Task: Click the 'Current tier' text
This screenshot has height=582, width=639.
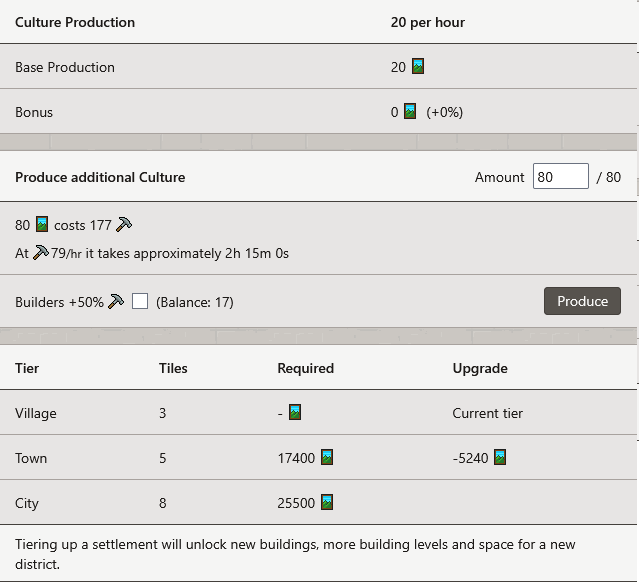Action: (487, 412)
